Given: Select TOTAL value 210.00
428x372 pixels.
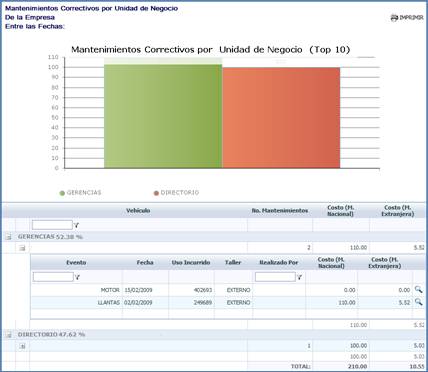Looking at the screenshot, I should [x=358, y=366].
